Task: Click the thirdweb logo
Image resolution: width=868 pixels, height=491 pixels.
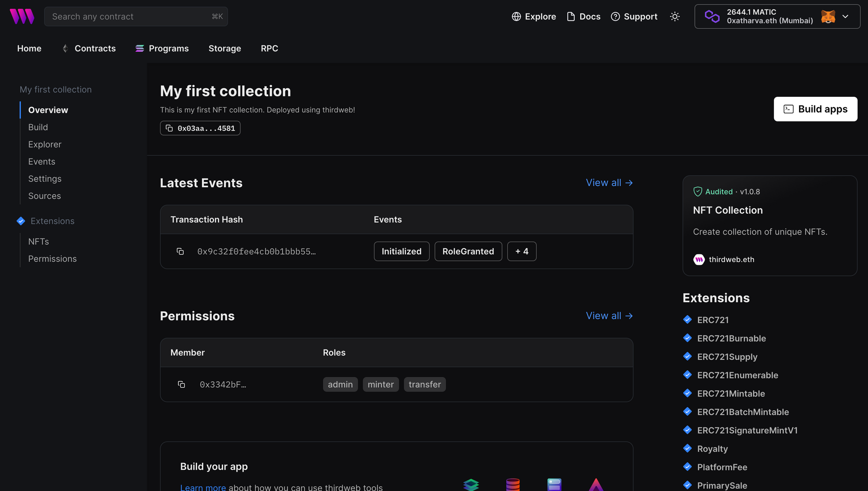Action: click(x=22, y=16)
